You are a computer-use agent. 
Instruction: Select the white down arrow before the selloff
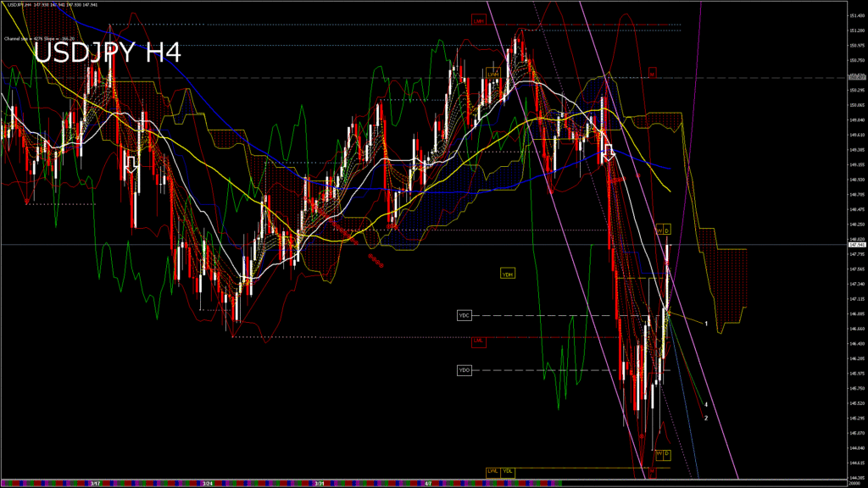click(x=609, y=152)
